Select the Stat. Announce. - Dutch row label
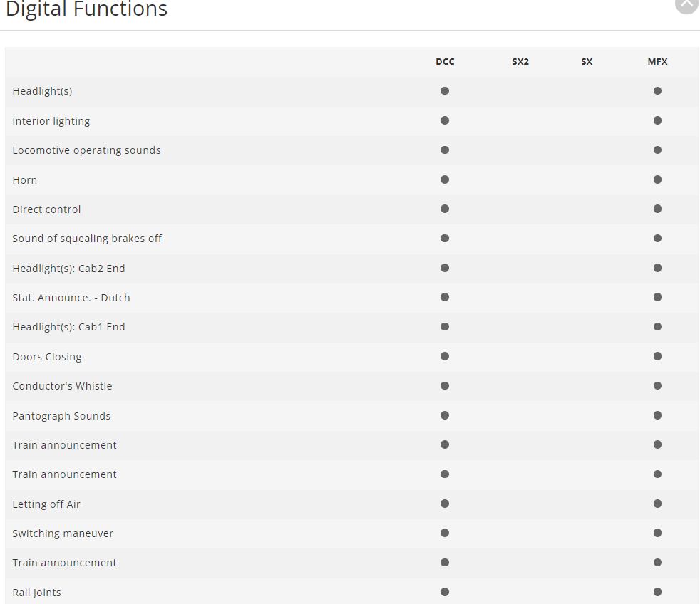 [x=71, y=298]
